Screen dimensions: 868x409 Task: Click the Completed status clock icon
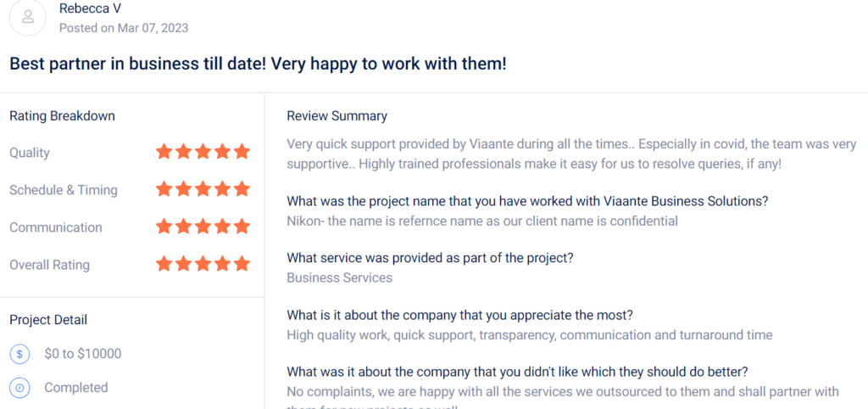[x=20, y=388]
